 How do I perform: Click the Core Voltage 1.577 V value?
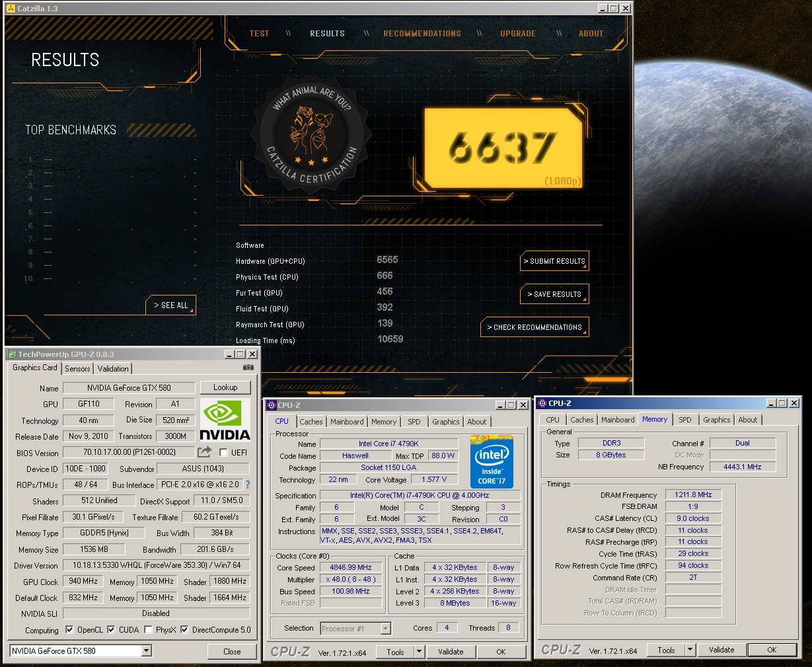(434, 479)
